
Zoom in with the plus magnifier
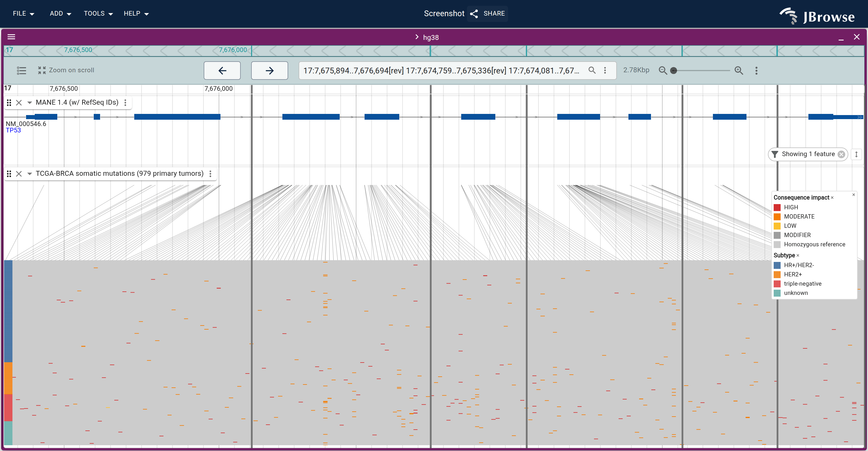point(739,70)
